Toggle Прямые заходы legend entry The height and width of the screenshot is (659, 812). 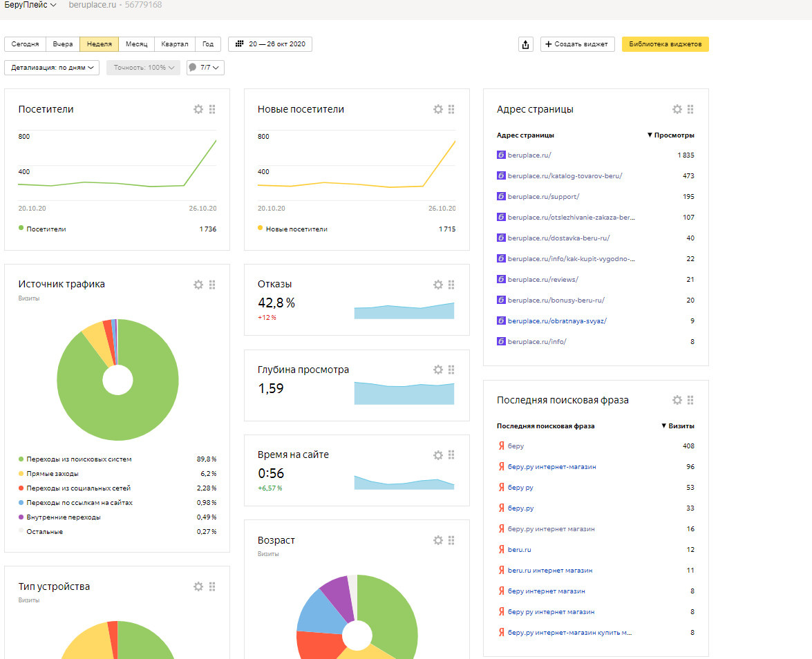click(x=52, y=474)
